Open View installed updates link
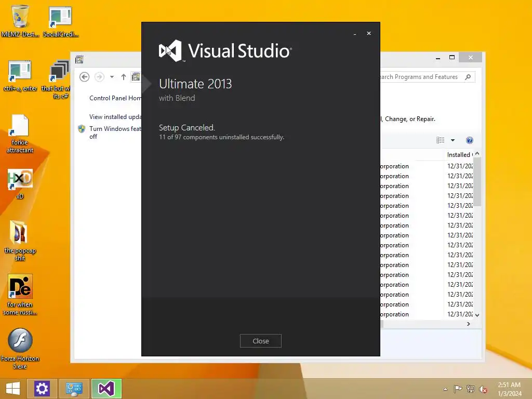This screenshot has height=399, width=532. click(115, 117)
